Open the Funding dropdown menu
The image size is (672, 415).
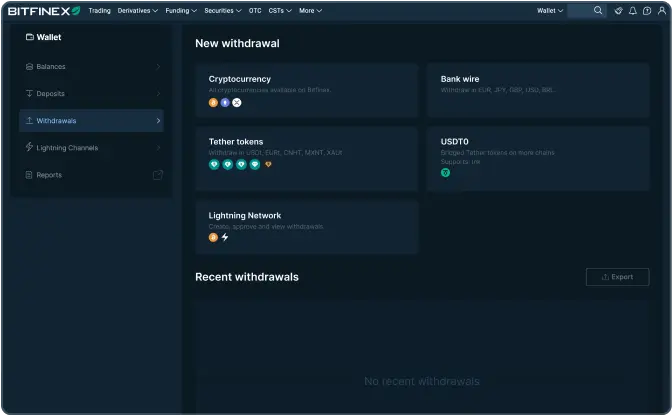click(181, 11)
